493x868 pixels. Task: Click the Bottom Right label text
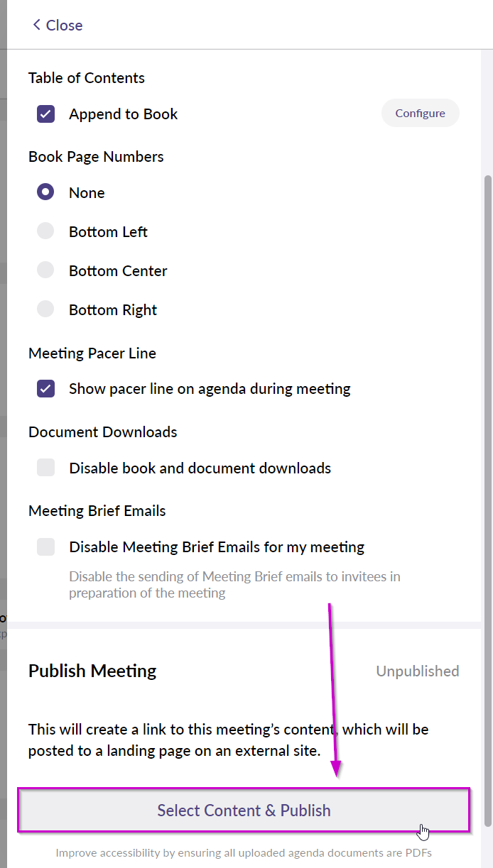coord(113,310)
